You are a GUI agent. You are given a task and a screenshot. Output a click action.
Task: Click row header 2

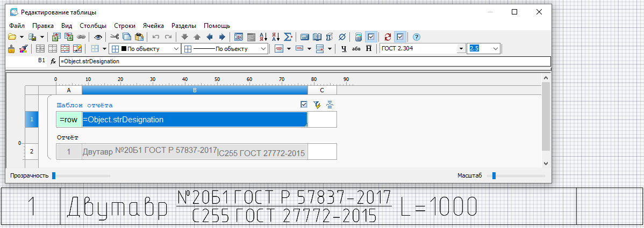tap(31, 152)
